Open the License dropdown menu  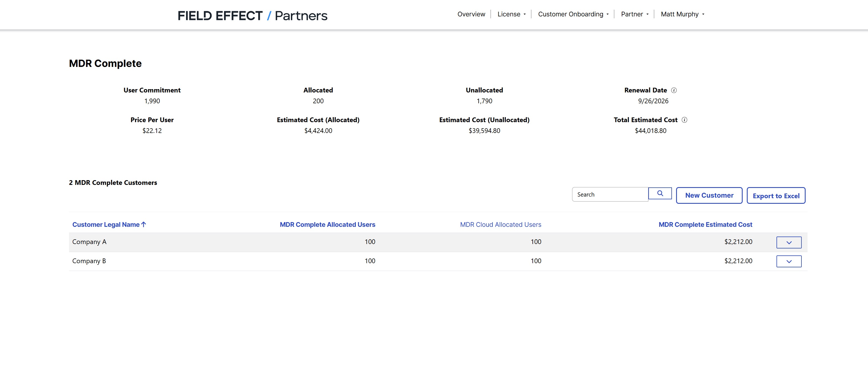coord(511,14)
